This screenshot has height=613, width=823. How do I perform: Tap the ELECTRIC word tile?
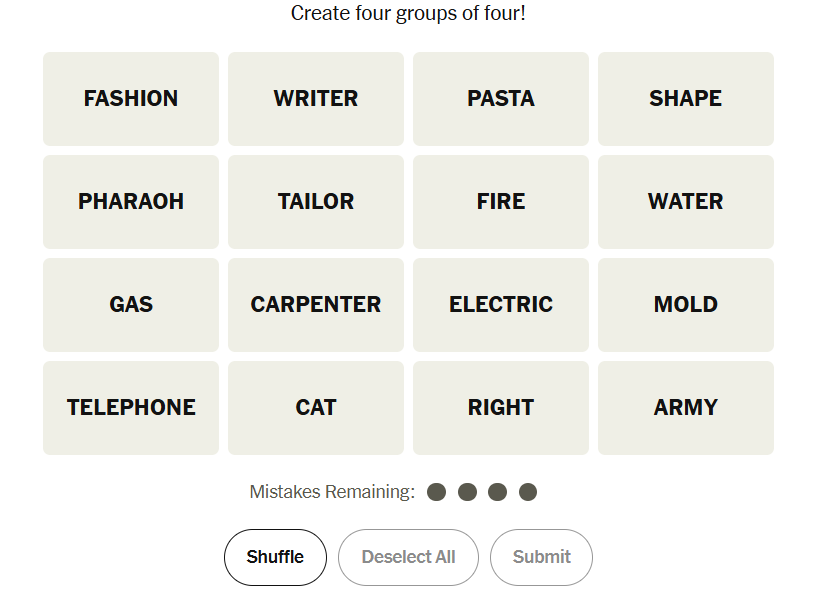tap(501, 305)
